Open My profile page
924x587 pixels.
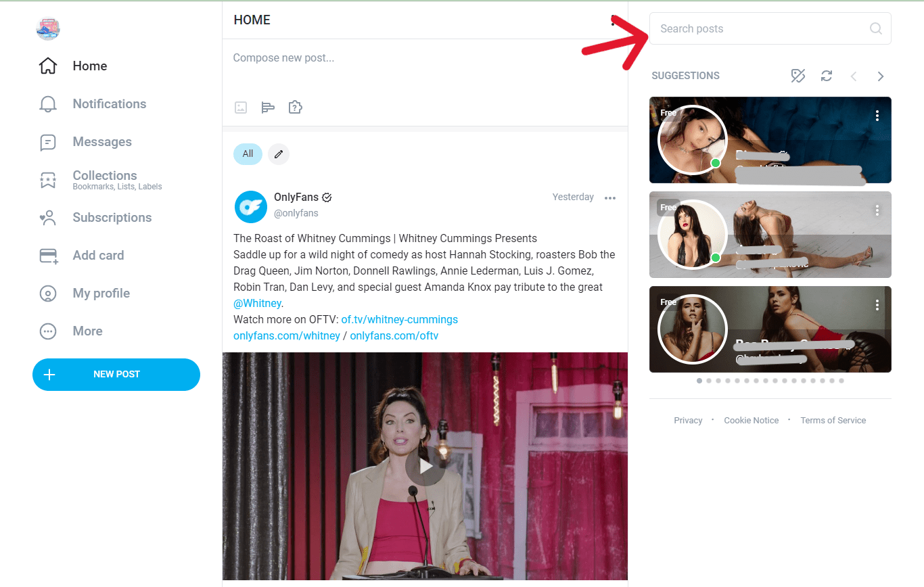pos(101,293)
